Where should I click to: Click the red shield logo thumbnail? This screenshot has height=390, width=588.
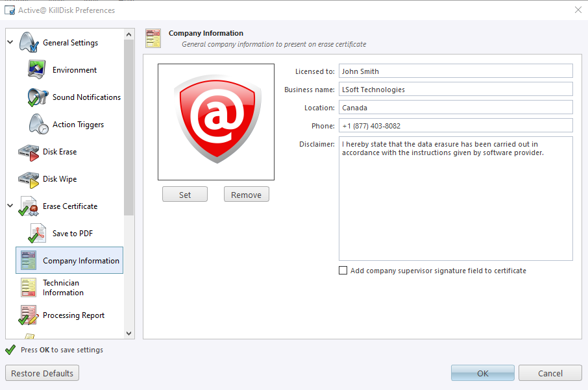pyautogui.click(x=216, y=122)
